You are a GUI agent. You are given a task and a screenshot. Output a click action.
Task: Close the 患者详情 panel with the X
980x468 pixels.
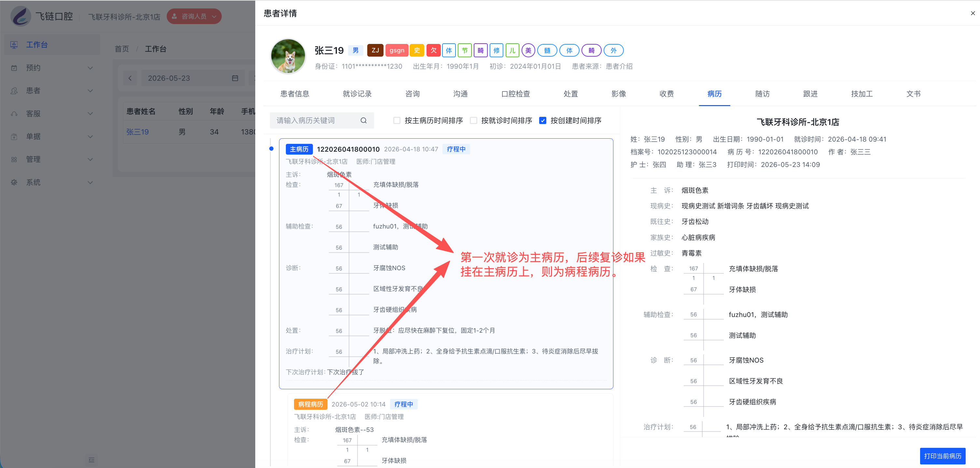point(973,13)
